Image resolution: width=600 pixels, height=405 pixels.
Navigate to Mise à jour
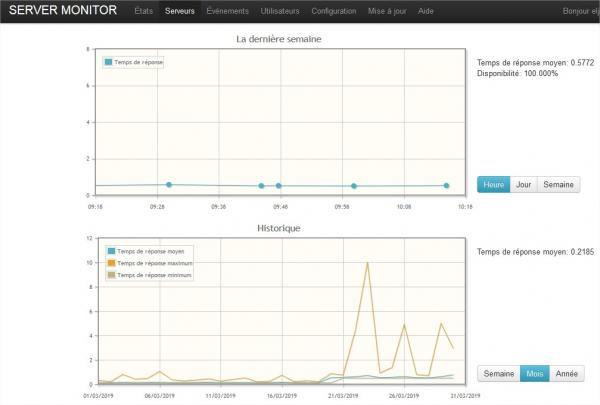click(388, 11)
